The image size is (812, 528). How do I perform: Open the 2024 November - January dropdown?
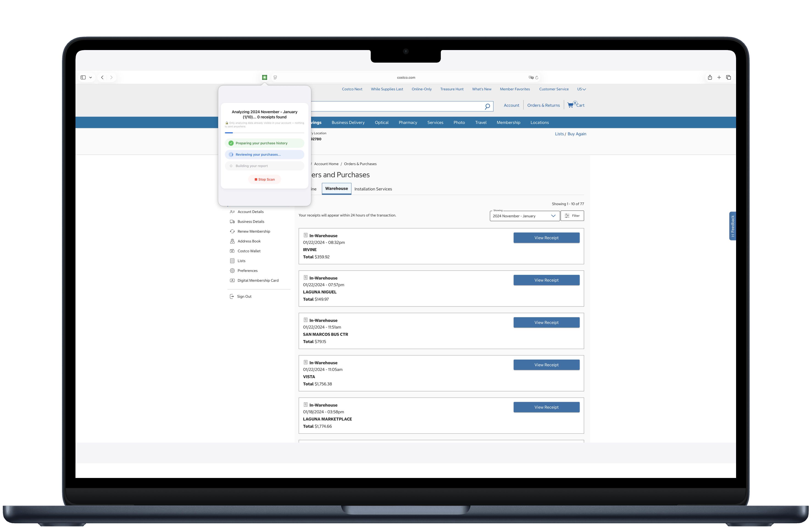[x=524, y=216]
